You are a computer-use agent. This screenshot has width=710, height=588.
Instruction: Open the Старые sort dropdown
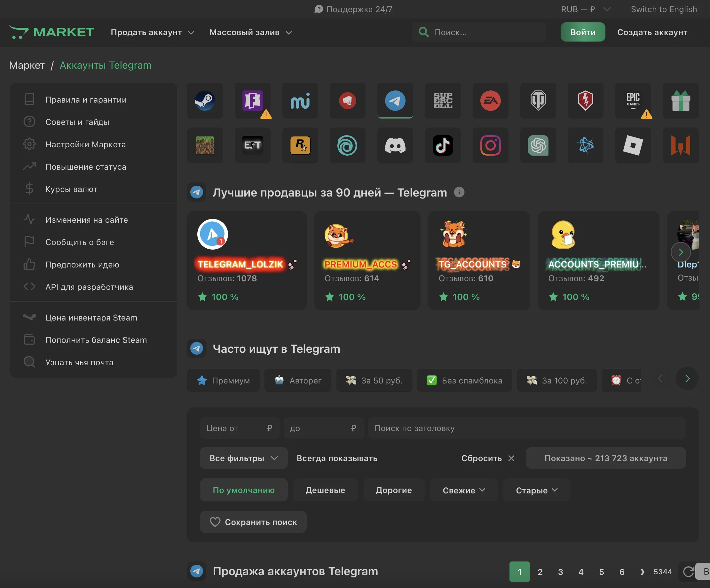(x=537, y=490)
